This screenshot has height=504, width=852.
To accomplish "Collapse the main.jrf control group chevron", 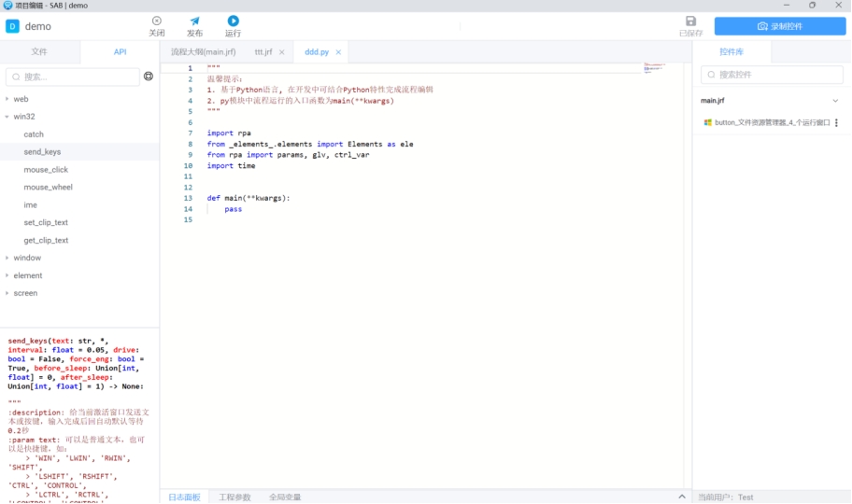I will click(x=835, y=101).
